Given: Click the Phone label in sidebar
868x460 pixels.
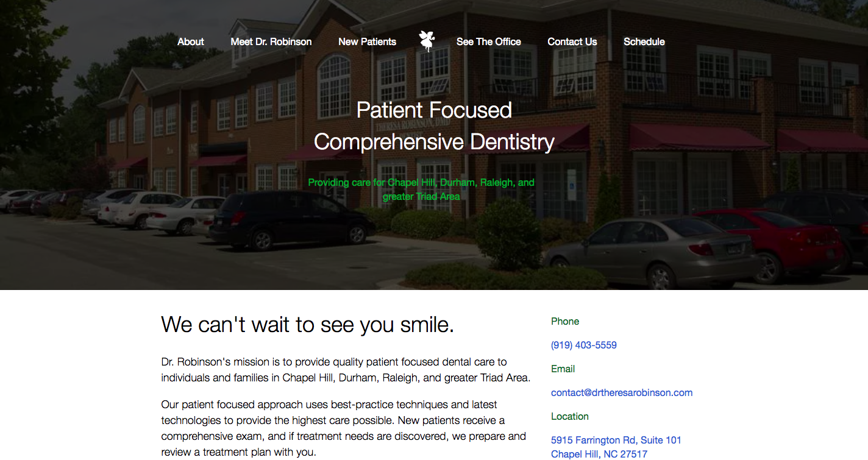Looking at the screenshot, I should point(565,321).
